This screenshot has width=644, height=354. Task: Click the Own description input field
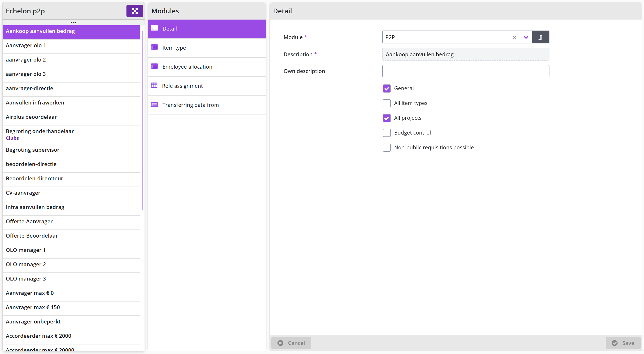click(x=466, y=71)
